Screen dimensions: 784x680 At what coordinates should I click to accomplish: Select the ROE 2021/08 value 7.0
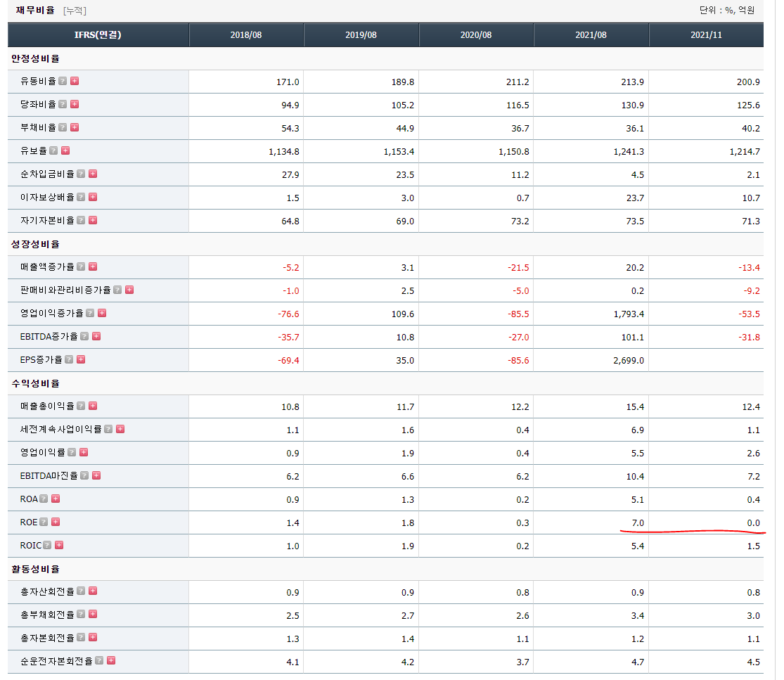[638, 523]
